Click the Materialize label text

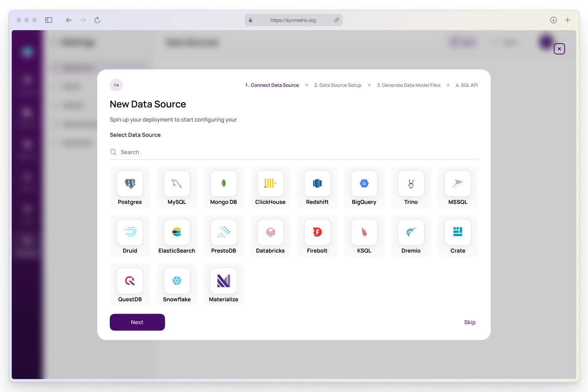(x=223, y=299)
